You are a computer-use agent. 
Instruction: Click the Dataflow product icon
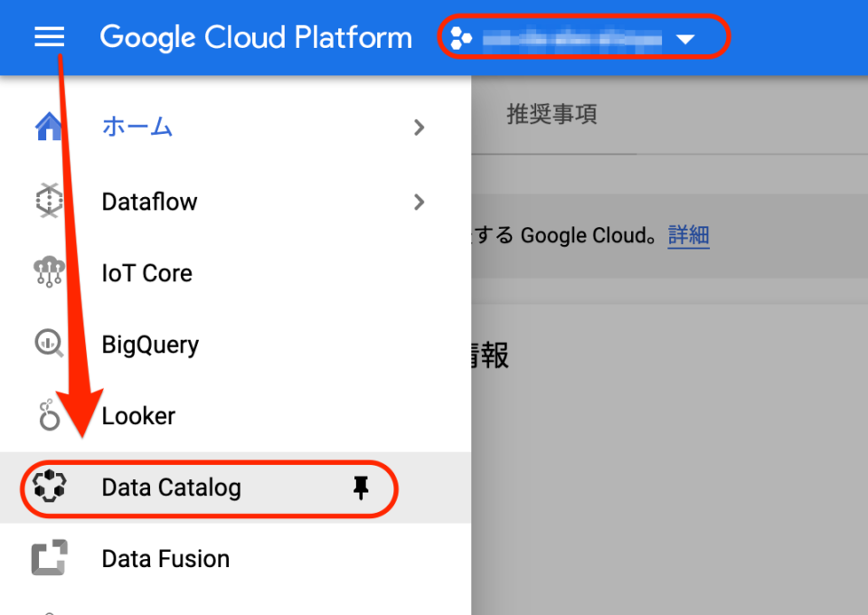click(49, 201)
